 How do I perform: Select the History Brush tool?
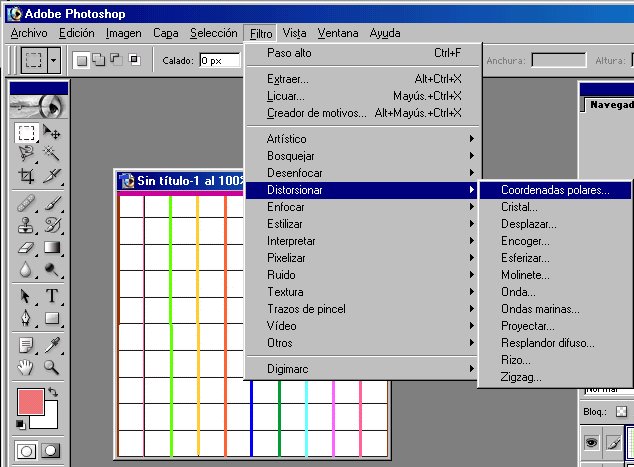pos(52,225)
